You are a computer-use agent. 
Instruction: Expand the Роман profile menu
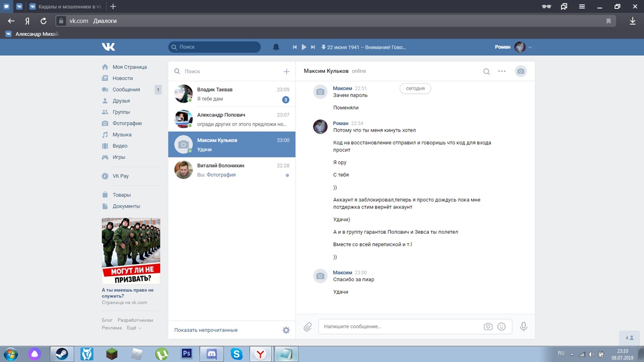tap(513, 47)
